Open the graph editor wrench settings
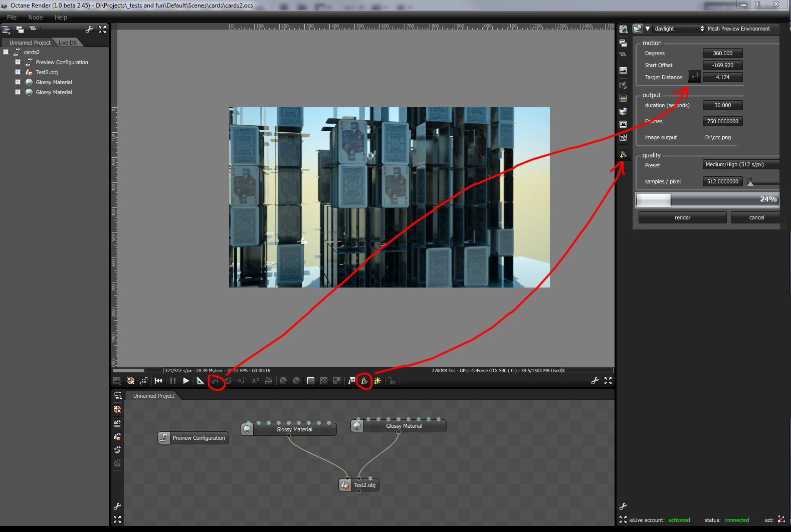 coord(117,506)
